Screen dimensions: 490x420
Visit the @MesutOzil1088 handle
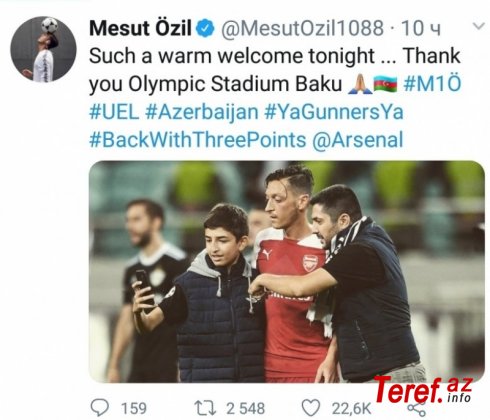302,28
